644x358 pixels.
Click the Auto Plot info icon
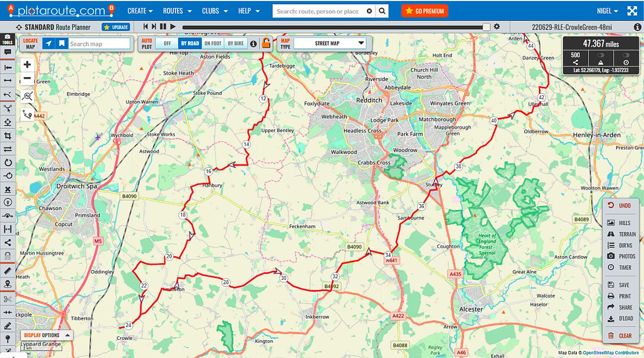[253, 44]
